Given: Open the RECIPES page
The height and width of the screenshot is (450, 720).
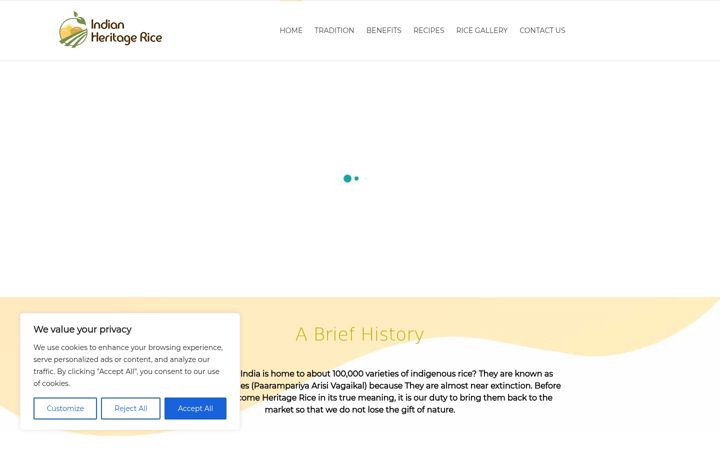Looking at the screenshot, I should pos(428,30).
